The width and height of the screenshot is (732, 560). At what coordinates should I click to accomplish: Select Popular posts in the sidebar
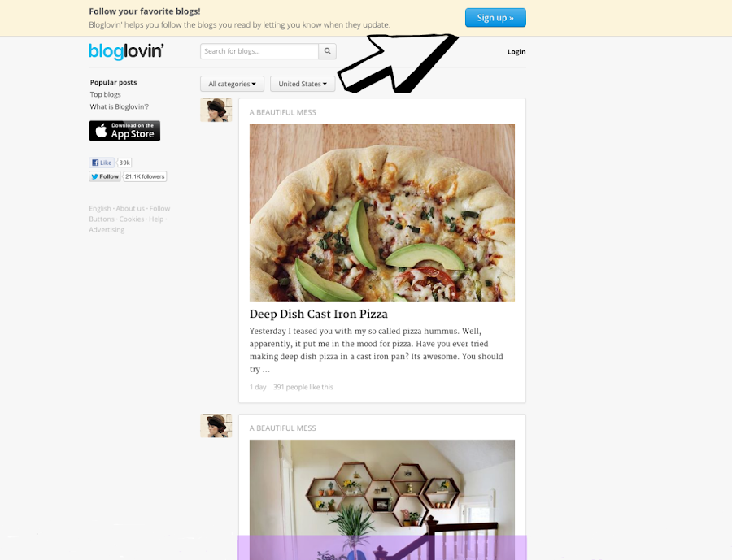click(x=113, y=82)
